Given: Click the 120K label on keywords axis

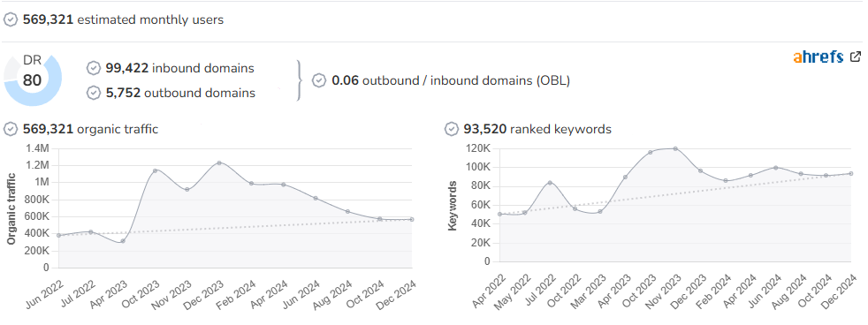Looking at the screenshot, I should pyautogui.click(x=478, y=148).
